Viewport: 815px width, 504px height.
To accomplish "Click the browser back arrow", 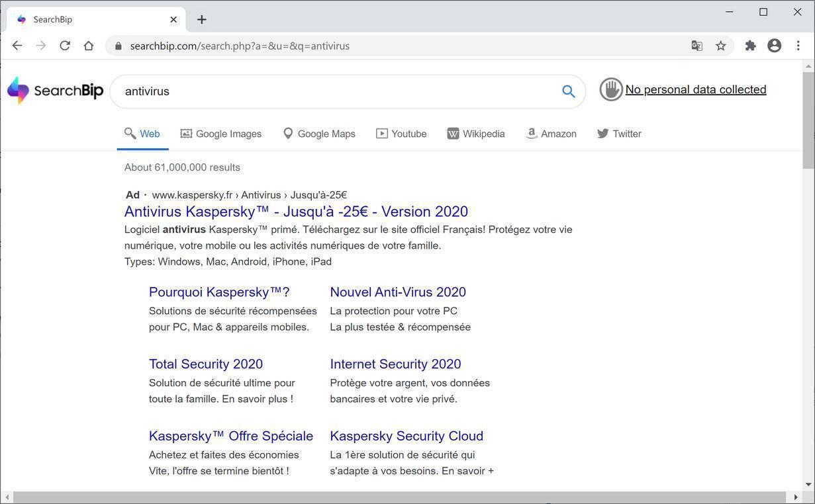I will (17, 46).
